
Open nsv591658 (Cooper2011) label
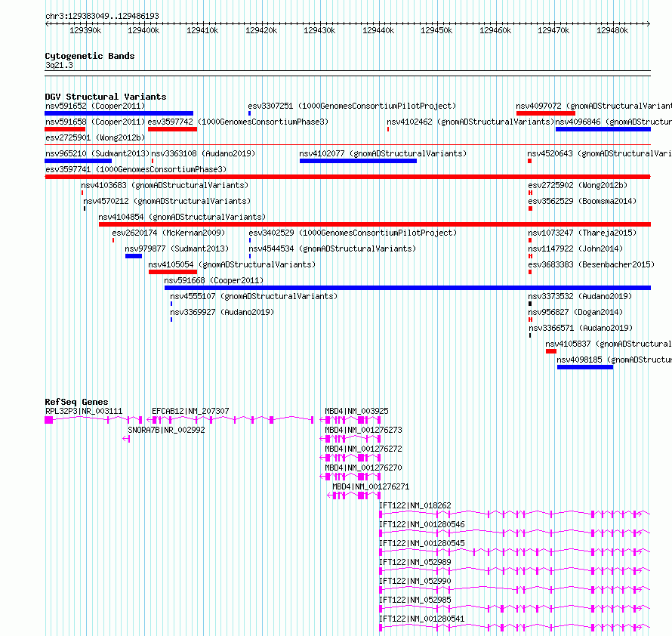coord(95,122)
